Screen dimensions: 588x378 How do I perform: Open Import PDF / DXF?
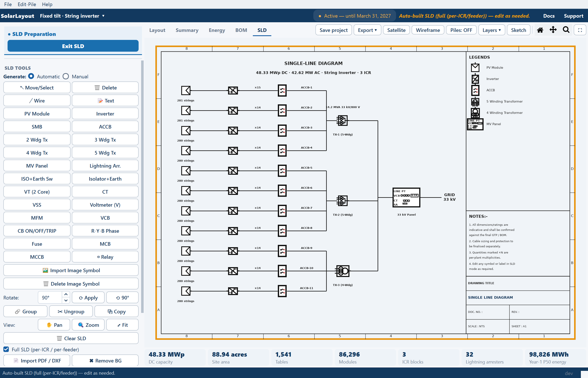pos(37,361)
